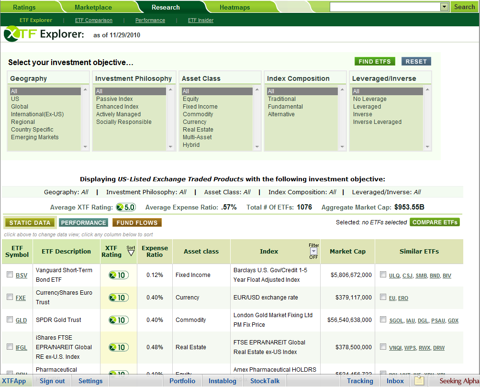Switch to the Marketplace tab
Viewport: 480px width, 387px height.
click(x=93, y=7)
